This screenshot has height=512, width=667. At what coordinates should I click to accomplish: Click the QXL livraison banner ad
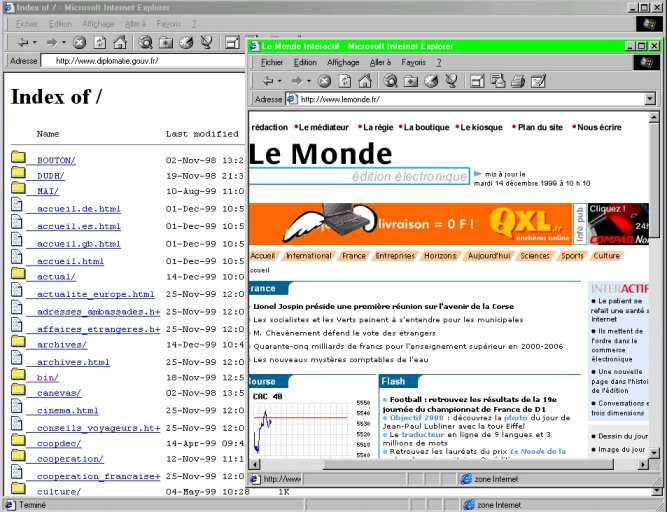pos(410,224)
